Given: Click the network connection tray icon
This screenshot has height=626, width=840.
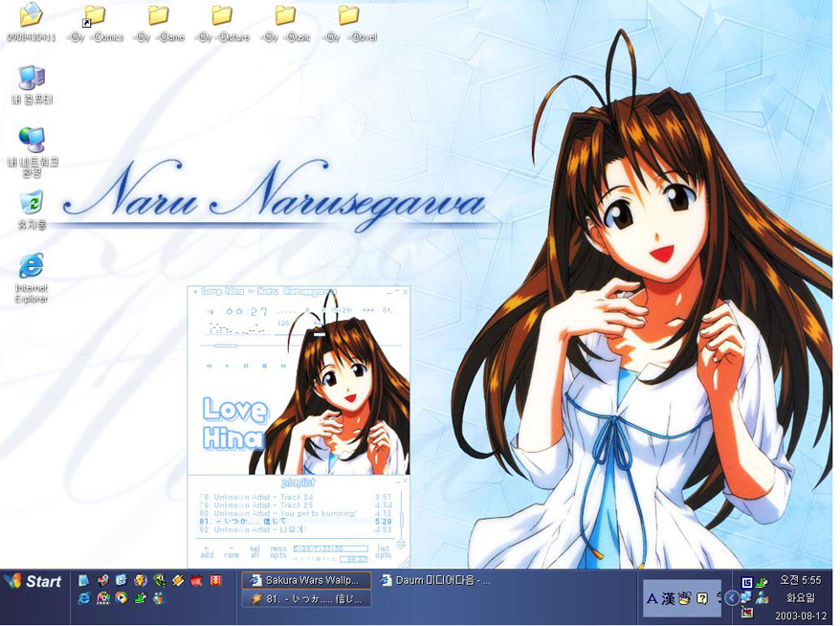Looking at the screenshot, I should click(x=745, y=597).
